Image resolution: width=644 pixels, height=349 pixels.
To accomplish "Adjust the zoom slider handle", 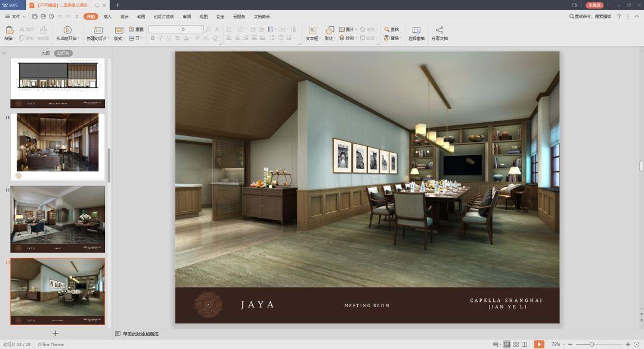I will click(592, 344).
